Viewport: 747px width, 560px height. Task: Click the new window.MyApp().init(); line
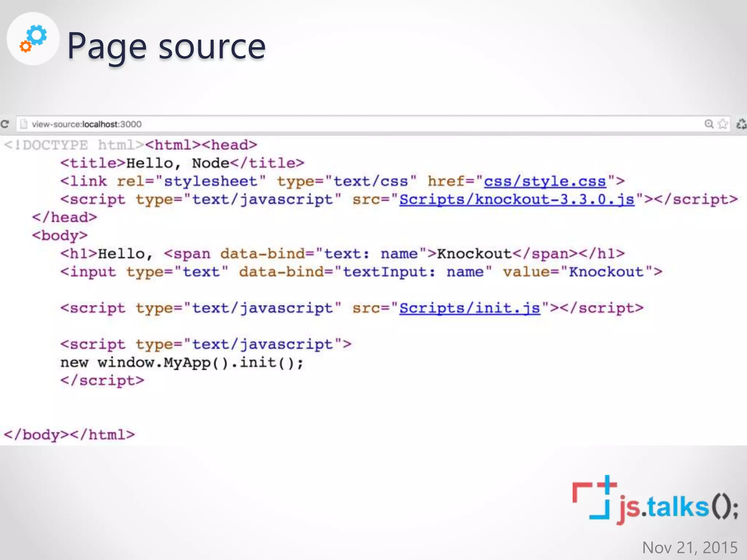tap(182, 363)
